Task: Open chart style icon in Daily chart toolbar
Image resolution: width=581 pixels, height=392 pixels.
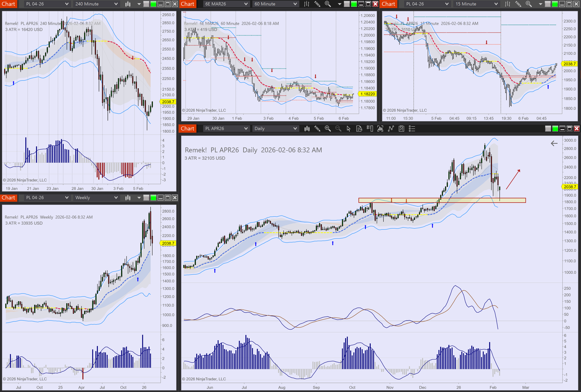Action: [307, 129]
